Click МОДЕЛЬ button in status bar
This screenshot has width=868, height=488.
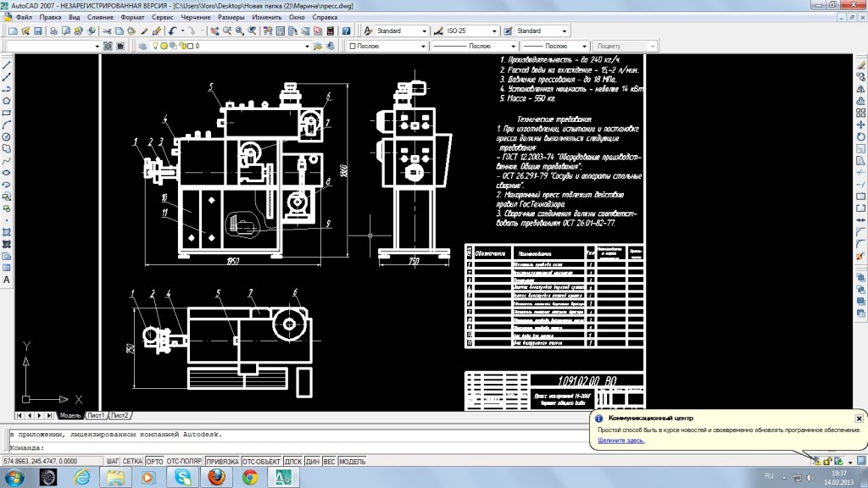click(x=352, y=462)
